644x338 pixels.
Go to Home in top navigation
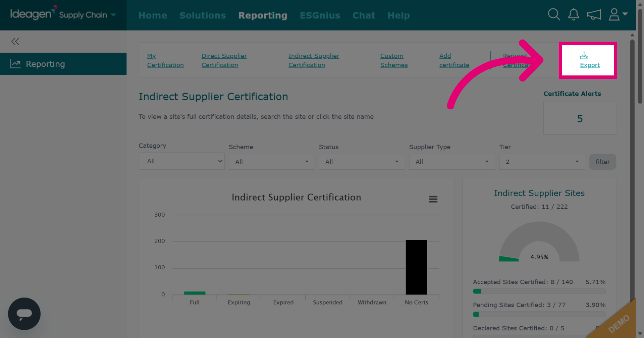point(153,15)
